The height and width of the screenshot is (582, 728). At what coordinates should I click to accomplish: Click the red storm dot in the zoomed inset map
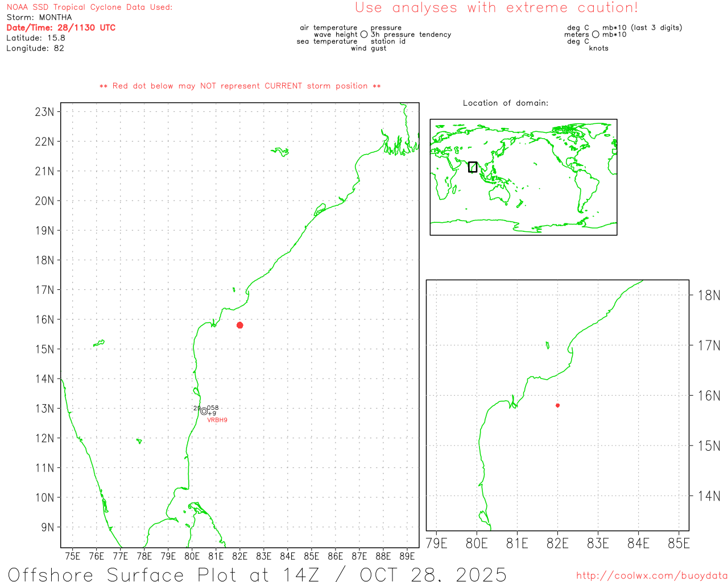(557, 405)
